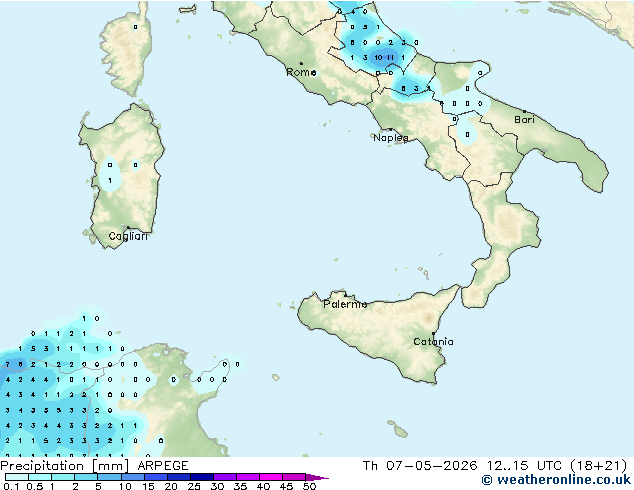The image size is (634, 490).
Task: Click the 50 legend scale label
Action: point(310,486)
